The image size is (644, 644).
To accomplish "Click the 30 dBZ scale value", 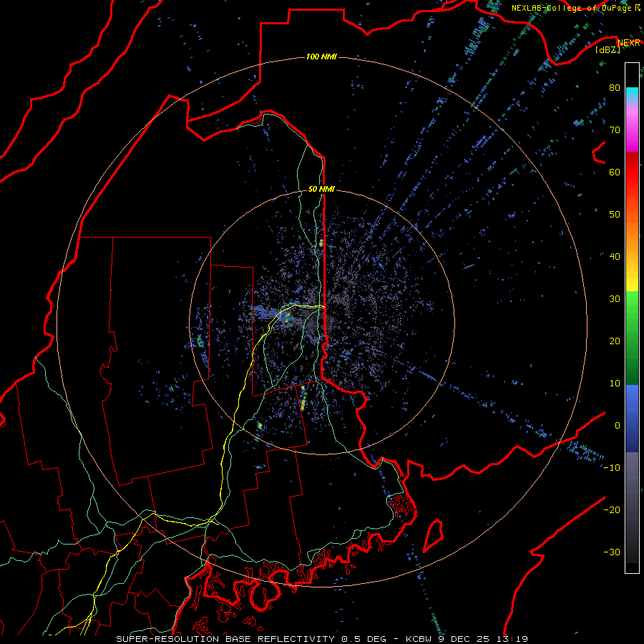I will 615,299.
